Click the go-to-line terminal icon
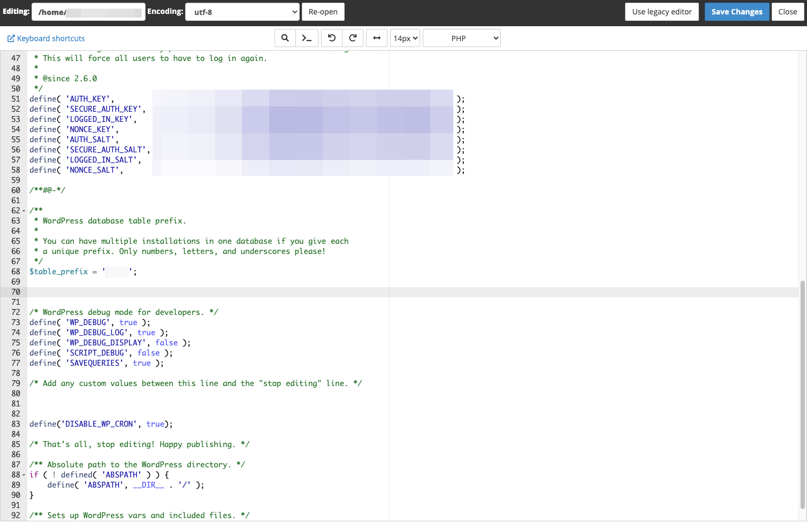The width and height of the screenshot is (807, 532). [x=307, y=38]
